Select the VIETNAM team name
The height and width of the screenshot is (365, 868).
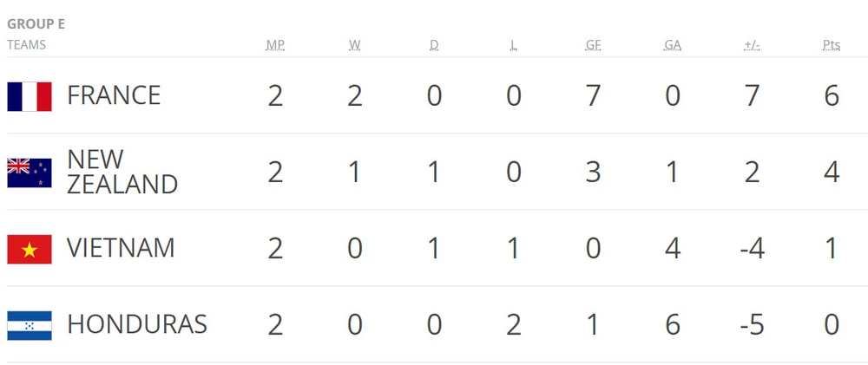point(121,248)
